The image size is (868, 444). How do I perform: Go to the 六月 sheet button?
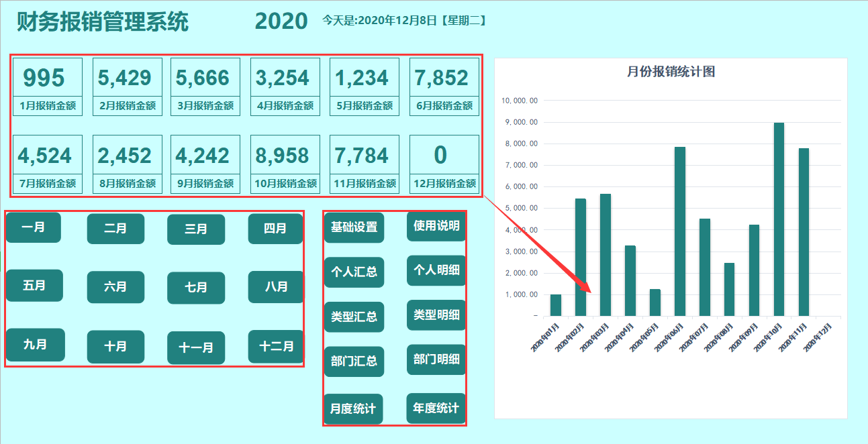pos(115,287)
